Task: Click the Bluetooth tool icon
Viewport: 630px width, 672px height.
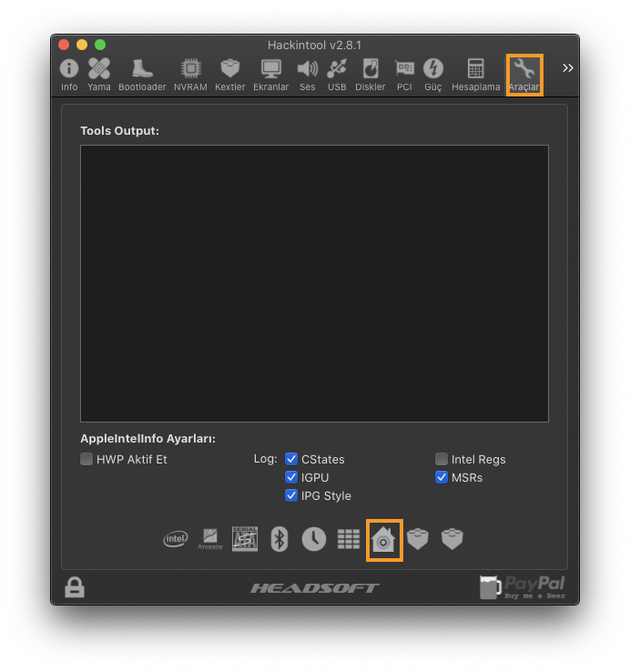Action: [x=279, y=539]
